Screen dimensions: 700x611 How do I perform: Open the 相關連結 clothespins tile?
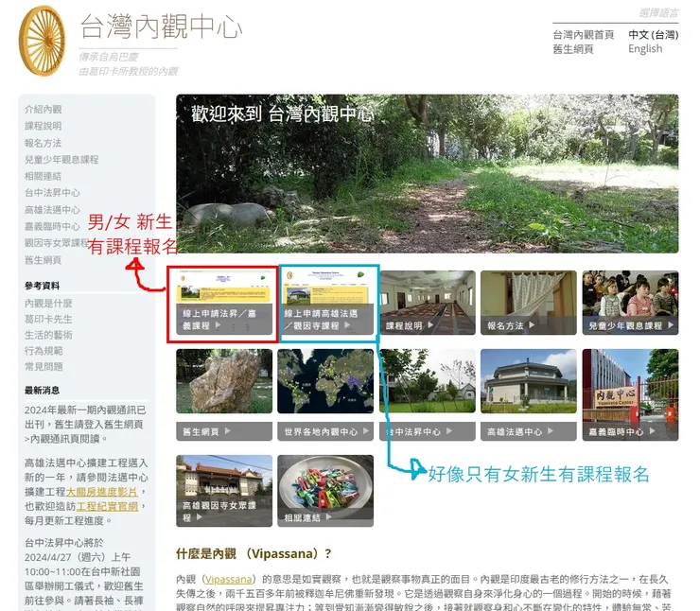click(x=325, y=491)
